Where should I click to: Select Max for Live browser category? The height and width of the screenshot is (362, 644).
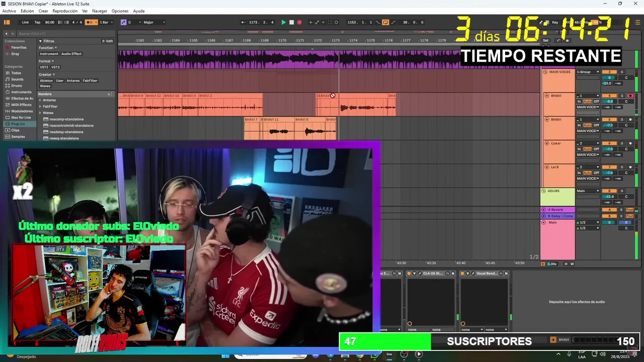coord(21,117)
